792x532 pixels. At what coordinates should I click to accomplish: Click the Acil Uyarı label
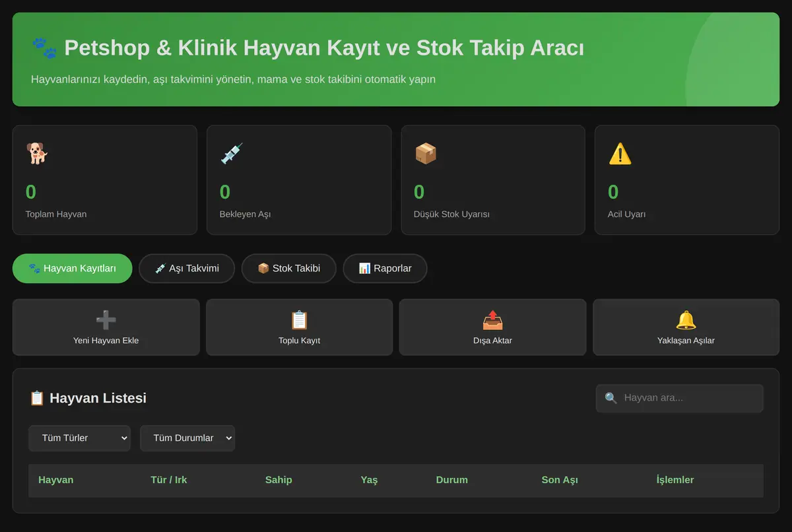[x=626, y=214]
